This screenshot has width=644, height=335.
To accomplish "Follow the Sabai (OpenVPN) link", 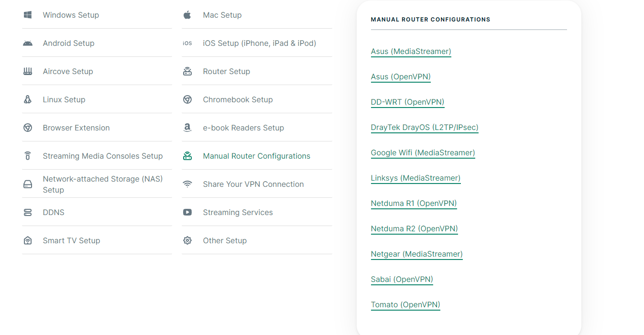I will [402, 279].
